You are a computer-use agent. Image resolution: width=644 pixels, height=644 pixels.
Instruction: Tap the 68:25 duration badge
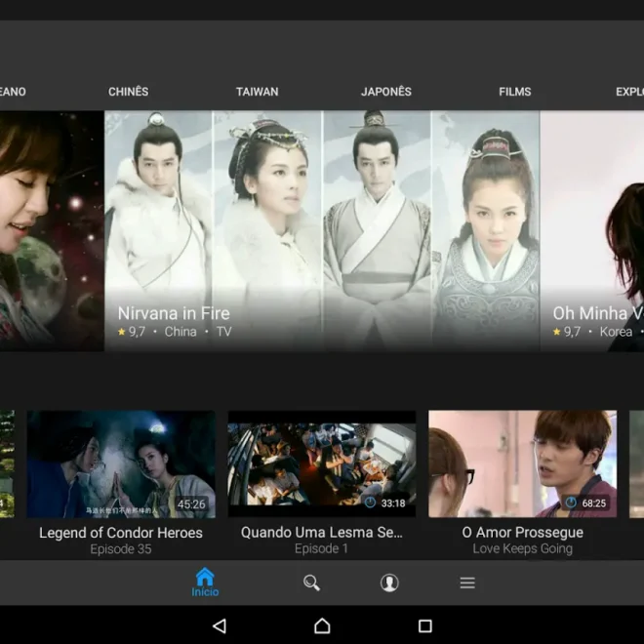coord(586,503)
